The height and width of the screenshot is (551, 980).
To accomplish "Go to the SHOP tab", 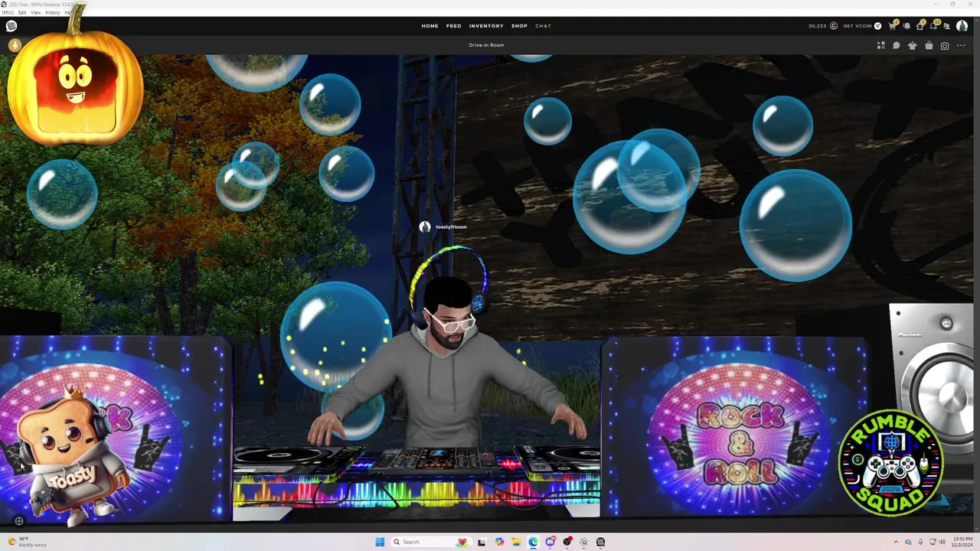I will point(519,26).
